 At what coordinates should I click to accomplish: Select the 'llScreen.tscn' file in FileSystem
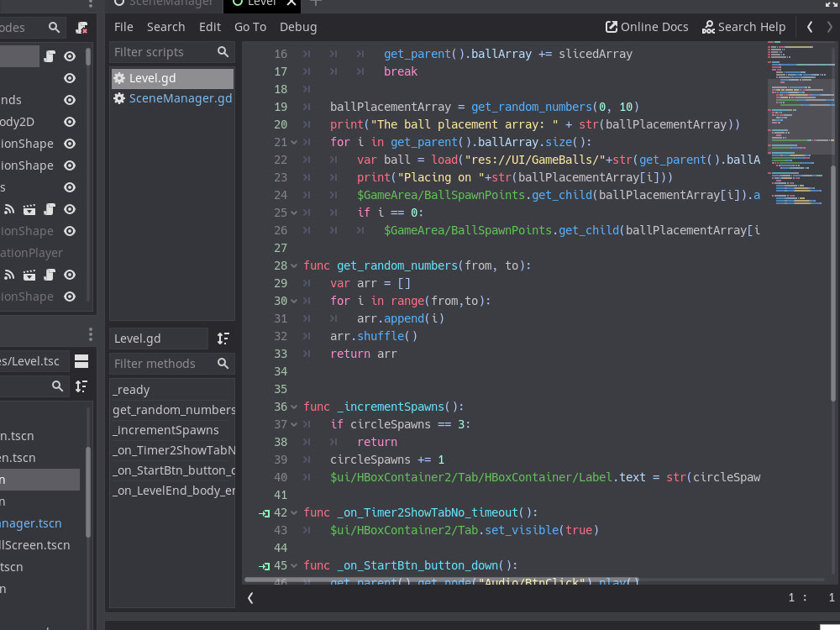[35, 545]
